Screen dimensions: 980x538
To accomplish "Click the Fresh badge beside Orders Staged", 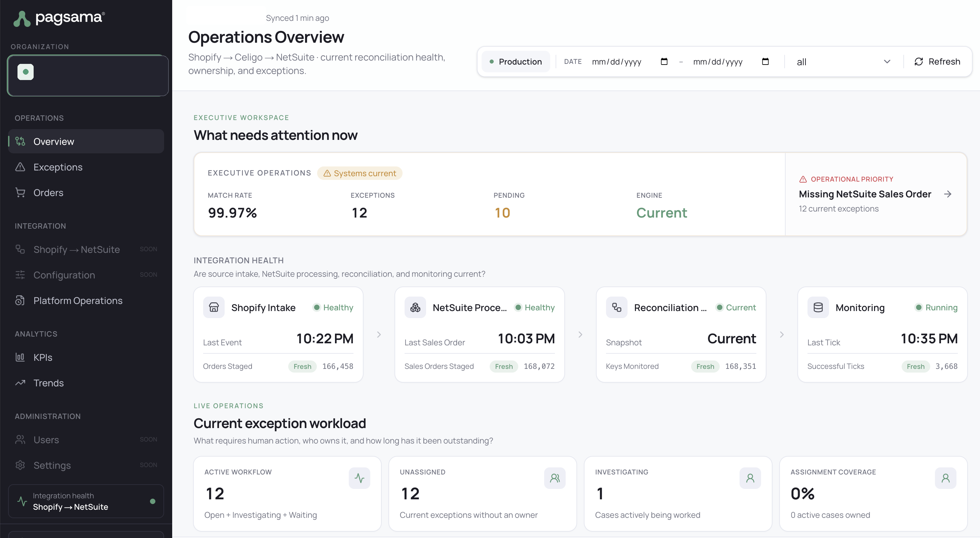I will point(302,366).
